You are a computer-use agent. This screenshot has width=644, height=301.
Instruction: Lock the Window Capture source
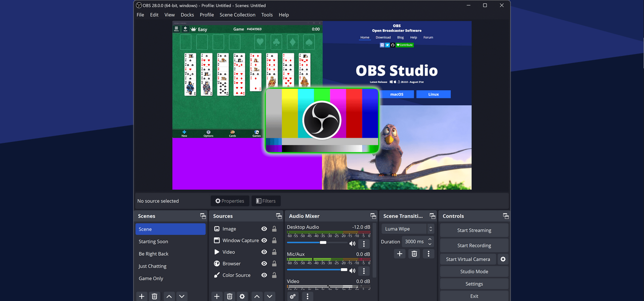274,240
